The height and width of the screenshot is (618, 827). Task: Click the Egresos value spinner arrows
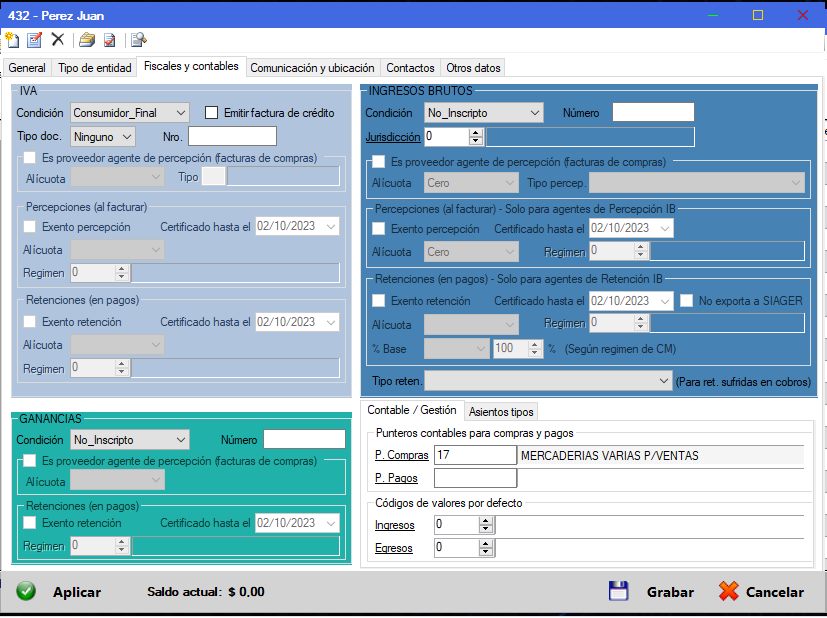486,548
